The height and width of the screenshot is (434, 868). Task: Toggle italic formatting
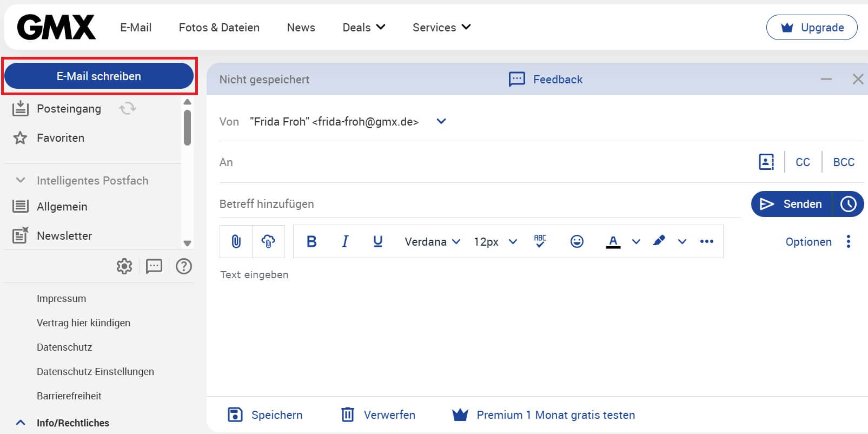click(345, 241)
